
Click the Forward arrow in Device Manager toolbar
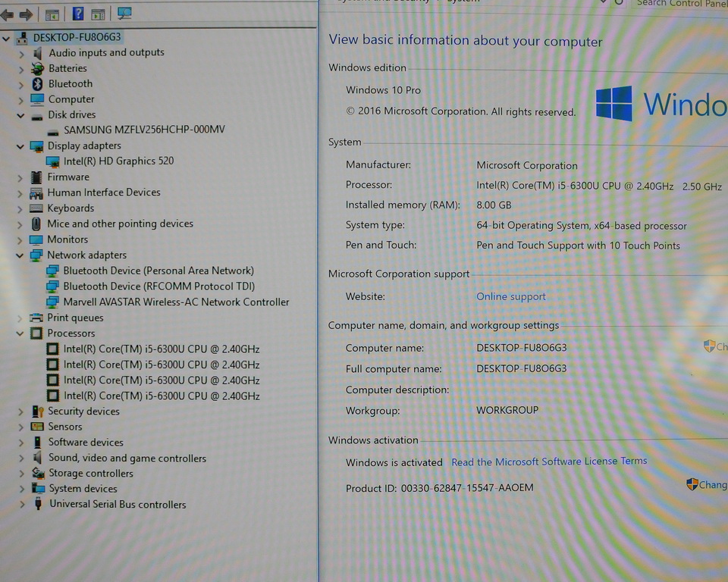pos(26,15)
